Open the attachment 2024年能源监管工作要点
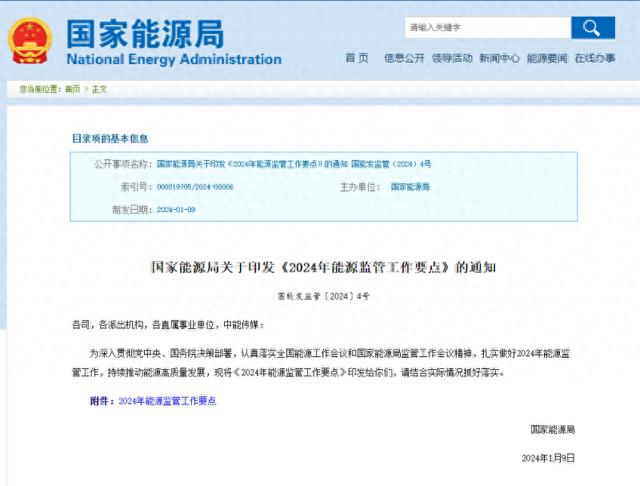This screenshot has height=486, width=640. 166,400
